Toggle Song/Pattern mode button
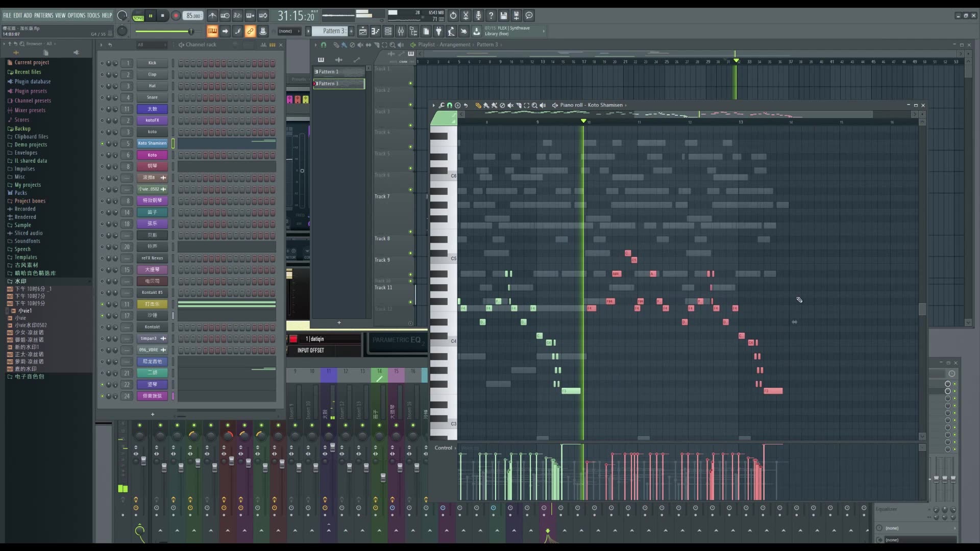 138,16
